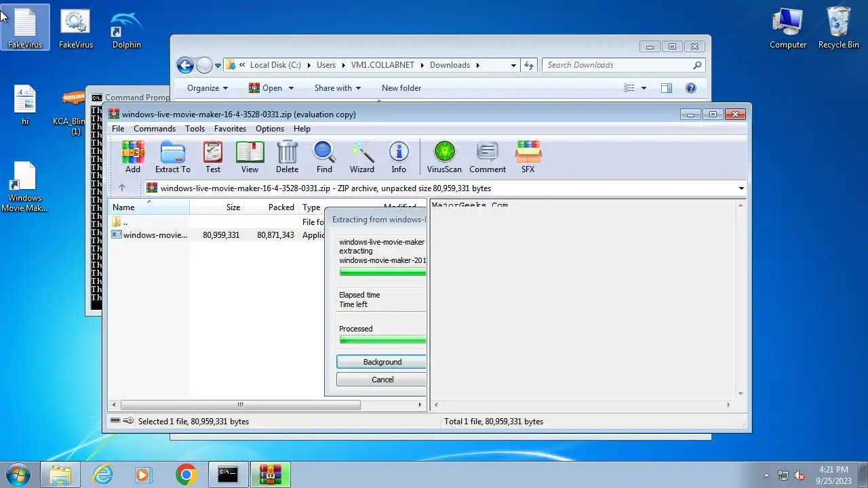
Task: Click the Extract To toolbar icon
Action: point(172,157)
